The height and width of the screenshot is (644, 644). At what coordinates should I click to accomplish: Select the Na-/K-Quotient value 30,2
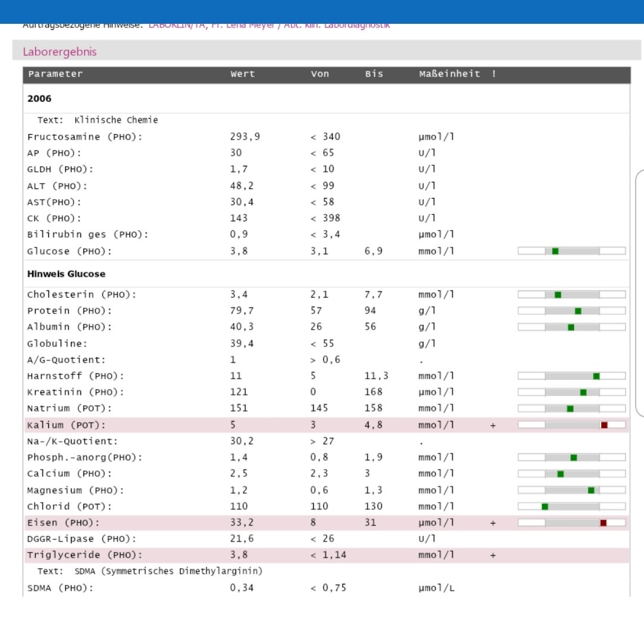tap(241, 441)
